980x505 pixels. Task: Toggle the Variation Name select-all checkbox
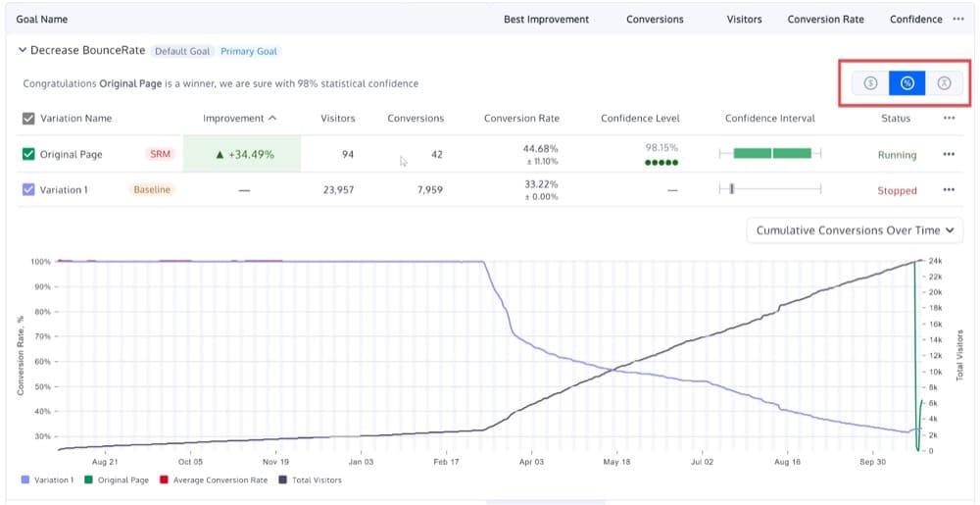pyautogui.click(x=28, y=119)
